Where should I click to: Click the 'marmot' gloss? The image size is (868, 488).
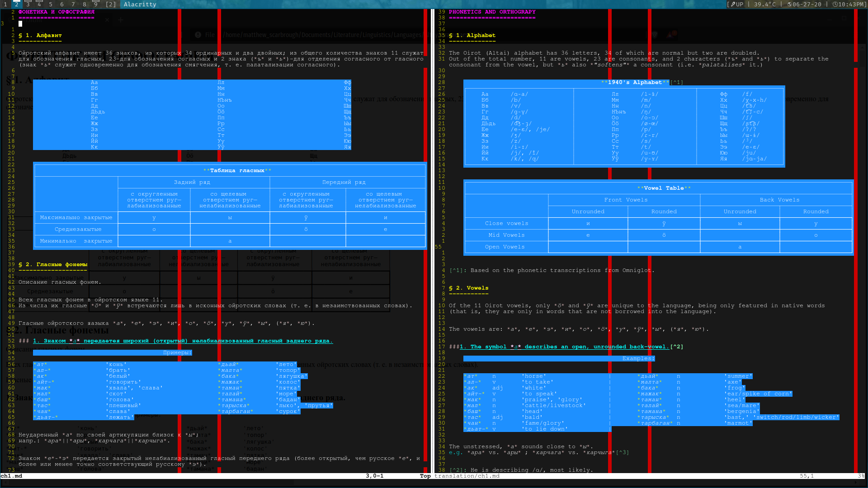(x=738, y=423)
